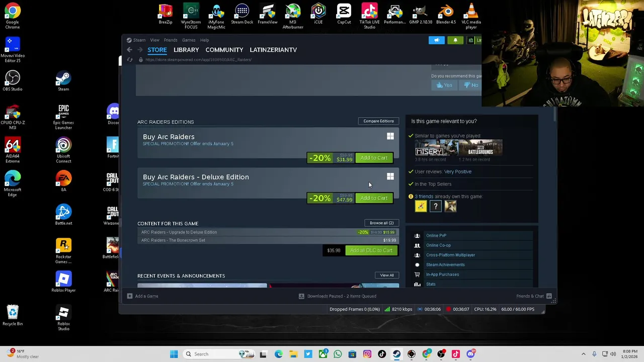Click the page reload icon beside the URL
The height and width of the screenshot is (362, 644).
tap(130, 59)
